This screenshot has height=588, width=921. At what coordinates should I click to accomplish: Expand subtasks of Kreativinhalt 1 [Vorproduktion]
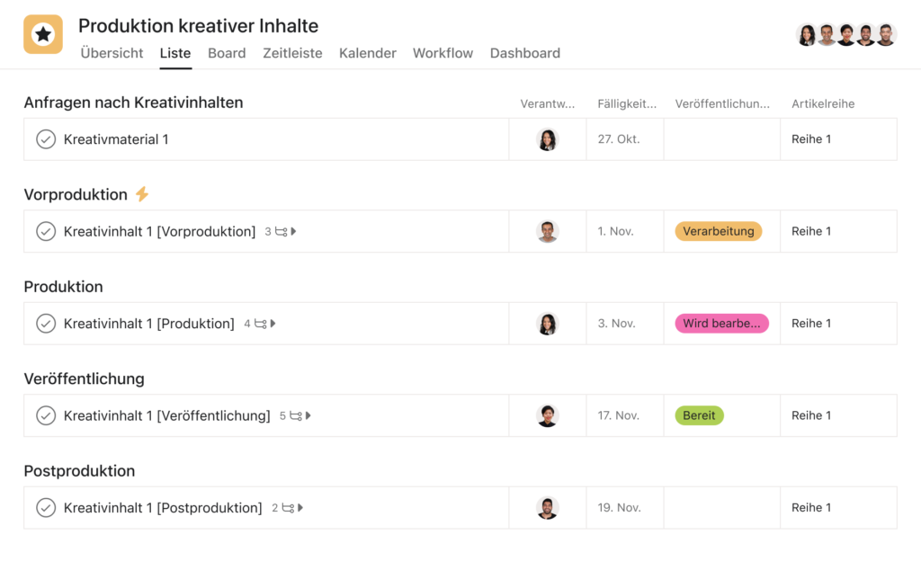(294, 232)
